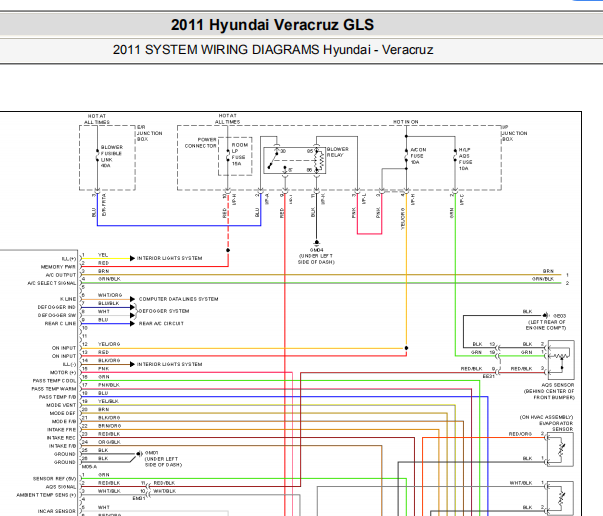Click the INTAKE REC pin label
Image resolution: width=603 pixels, height=516 pixels.
click(62, 438)
